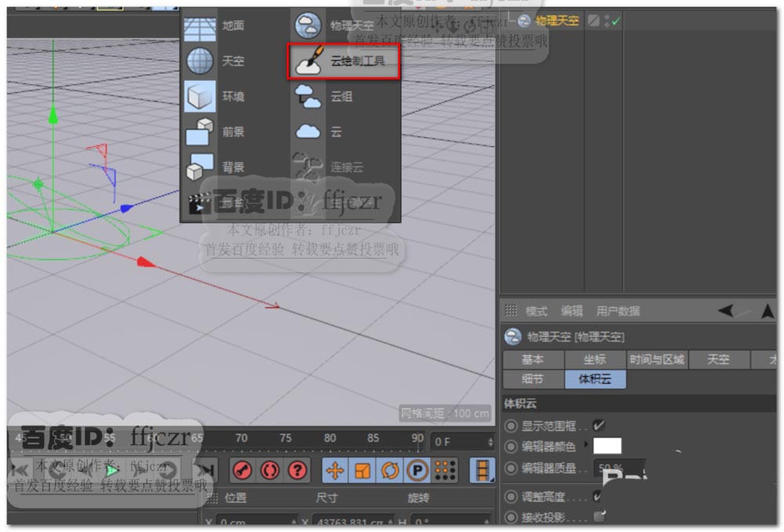
Task: Click the layer square icon of 物理天空 object
Action: click(593, 20)
